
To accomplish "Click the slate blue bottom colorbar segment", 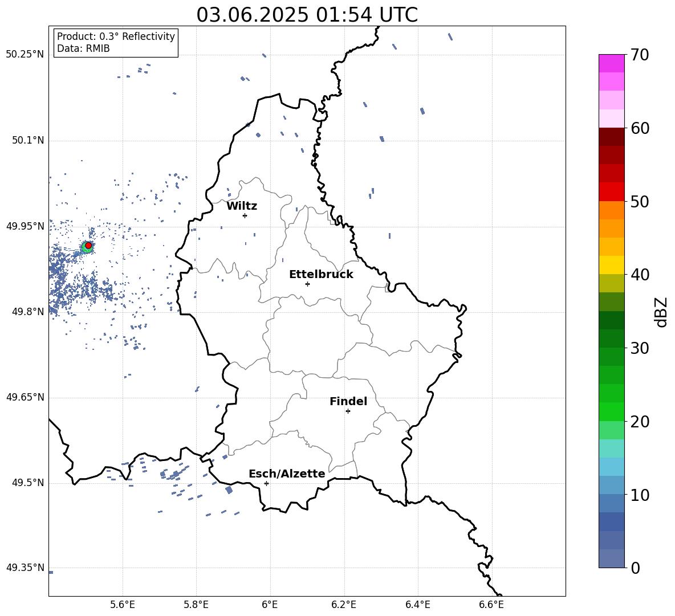I will (612, 558).
